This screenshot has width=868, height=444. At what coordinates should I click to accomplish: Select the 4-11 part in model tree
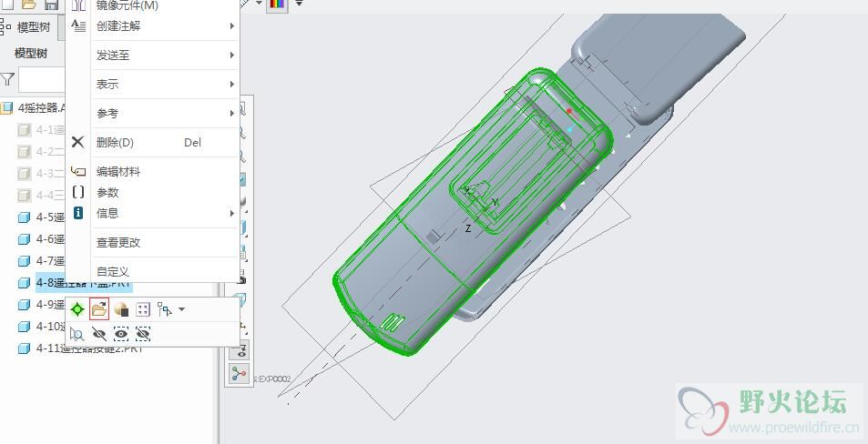[x=89, y=348]
